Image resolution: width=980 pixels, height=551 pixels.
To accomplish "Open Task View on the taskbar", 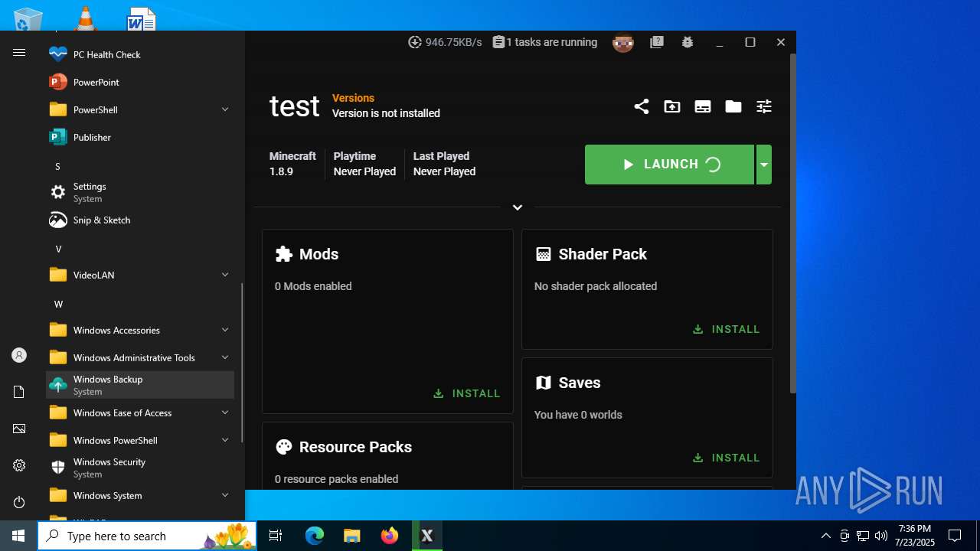I will (276, 536).
